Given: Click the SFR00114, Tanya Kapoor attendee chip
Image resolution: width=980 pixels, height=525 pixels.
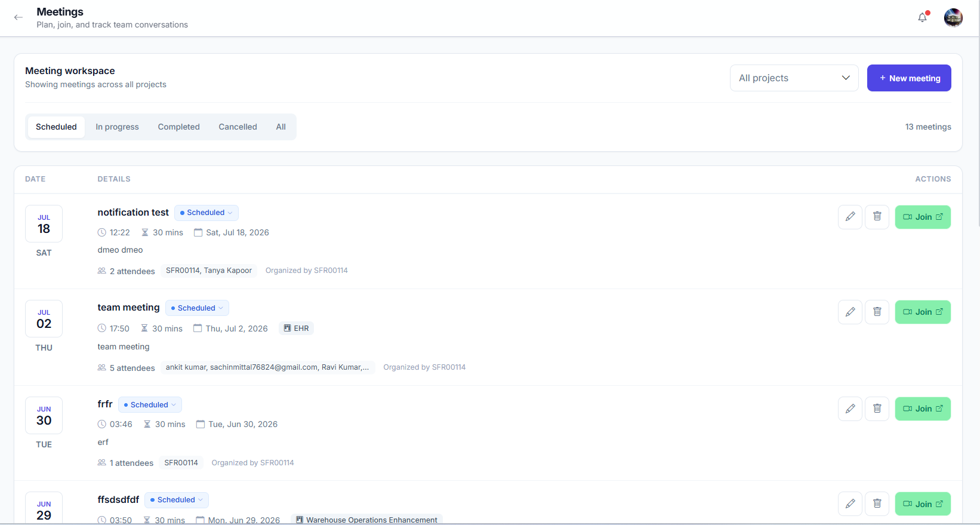Looking at the screenshot, I should click(x=209, y=271).
